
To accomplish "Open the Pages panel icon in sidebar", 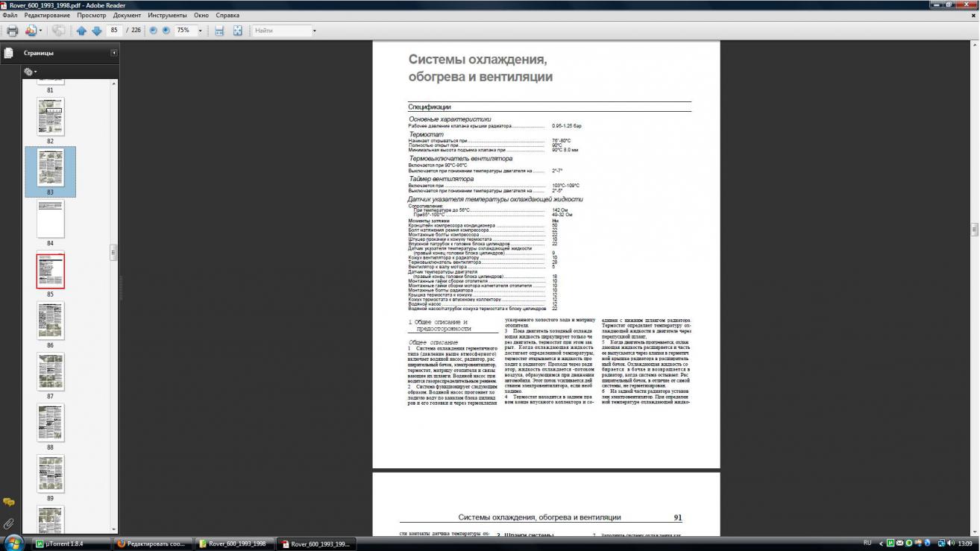I will pyautogui.click(x=9, y=53).
